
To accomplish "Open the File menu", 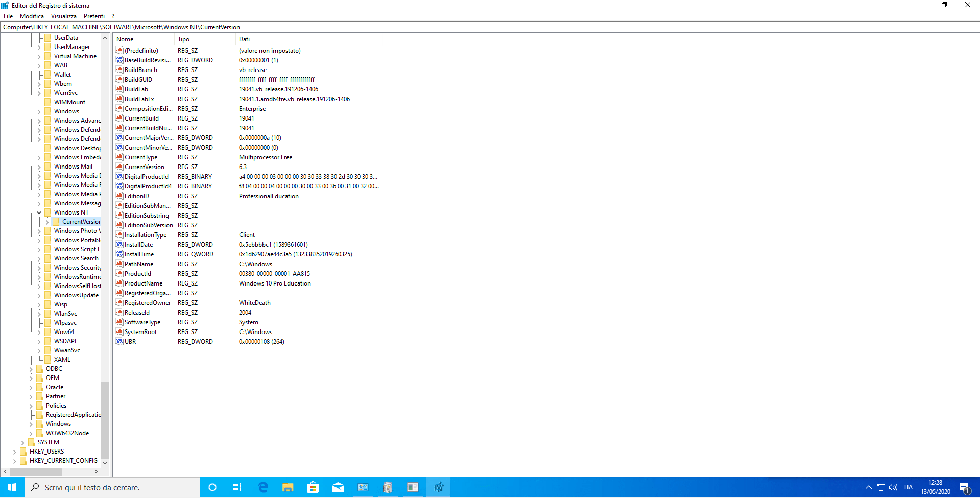I will [8, 16].
